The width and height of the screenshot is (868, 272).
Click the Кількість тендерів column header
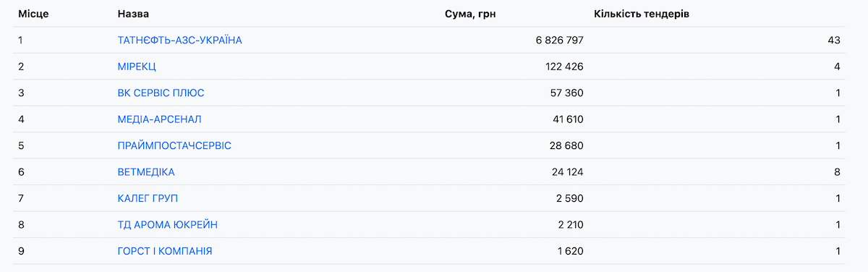point(641,14)
